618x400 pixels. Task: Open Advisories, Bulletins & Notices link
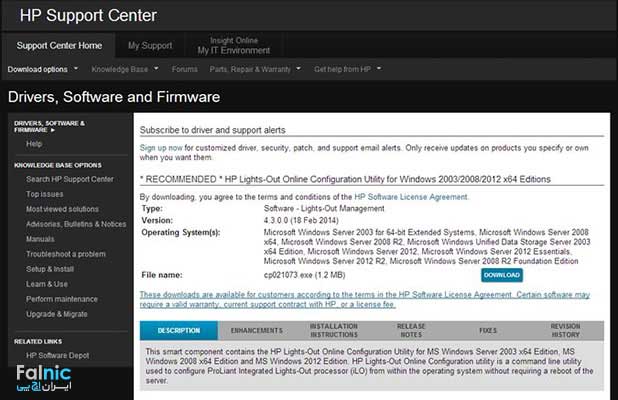click(x=76, y=224)
